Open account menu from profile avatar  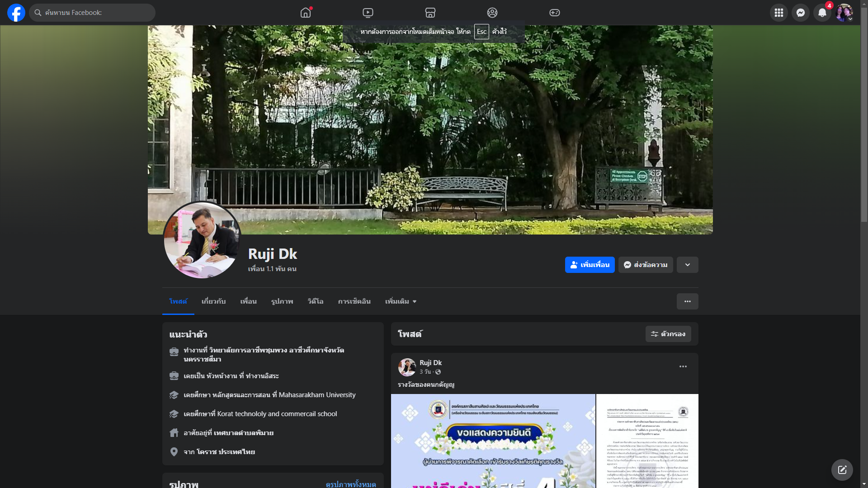tap(844, 13)
